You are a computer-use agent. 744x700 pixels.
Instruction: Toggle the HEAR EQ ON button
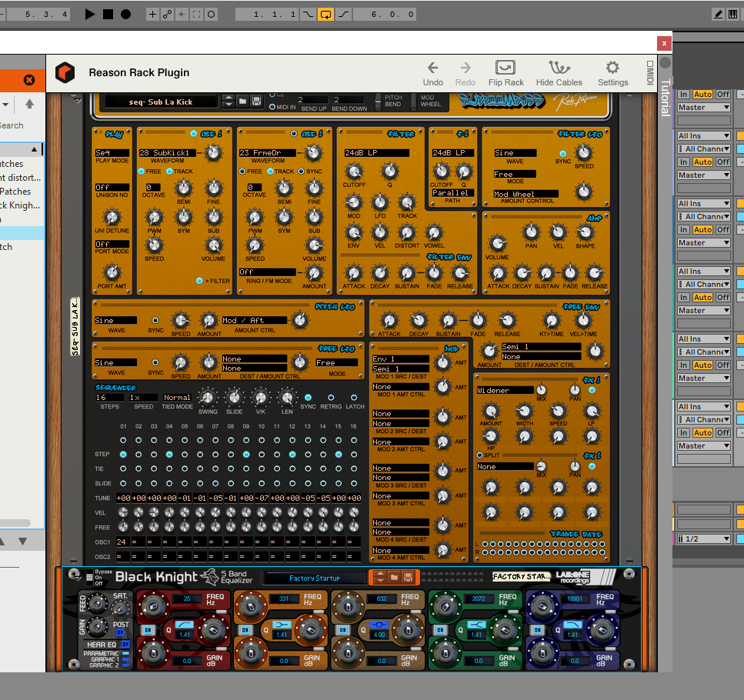tap(125, 645)
